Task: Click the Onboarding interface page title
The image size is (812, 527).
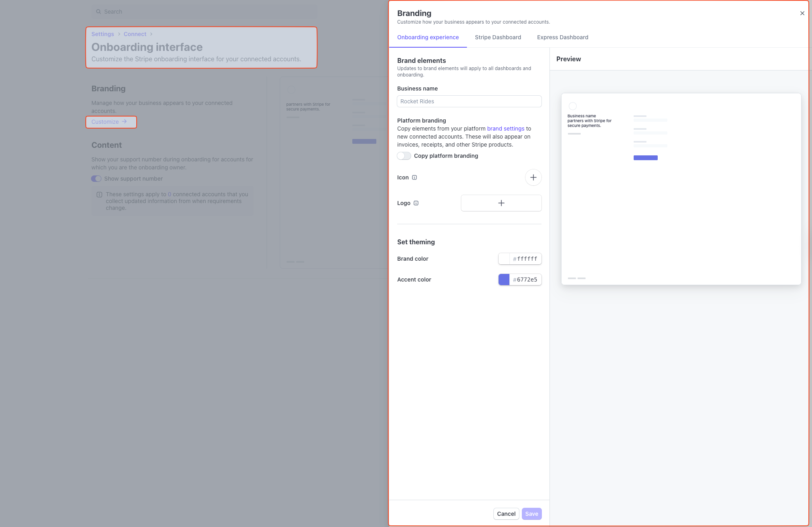Action: click(x=147, y=47)
